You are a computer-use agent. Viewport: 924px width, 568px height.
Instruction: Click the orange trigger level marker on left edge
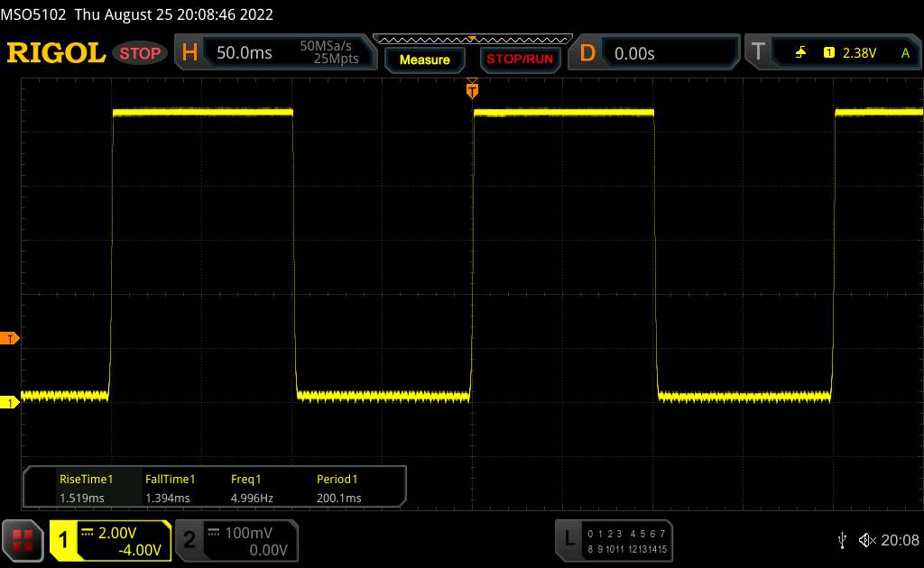point(10,339)
